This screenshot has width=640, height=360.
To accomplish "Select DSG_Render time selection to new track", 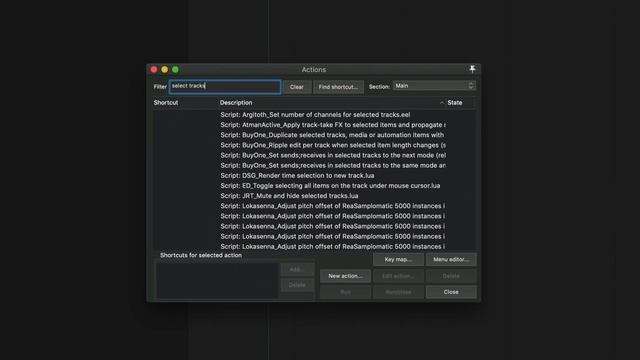I will [297, 176].
